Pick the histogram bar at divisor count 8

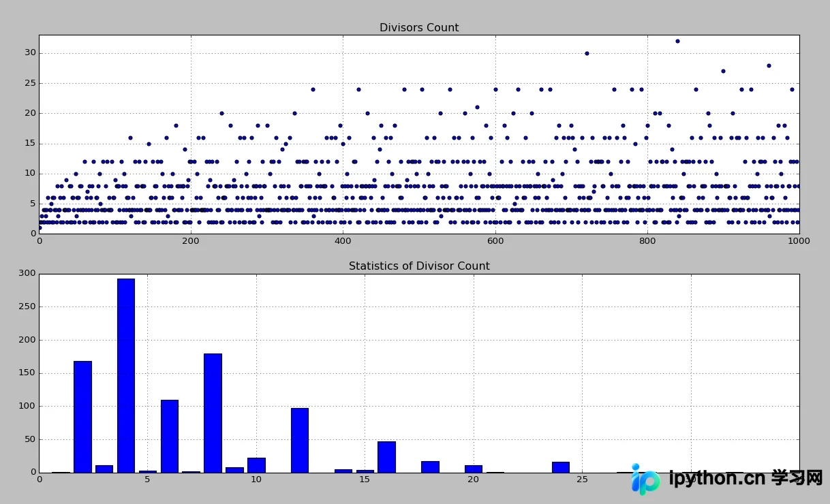(x=213, y=413)
